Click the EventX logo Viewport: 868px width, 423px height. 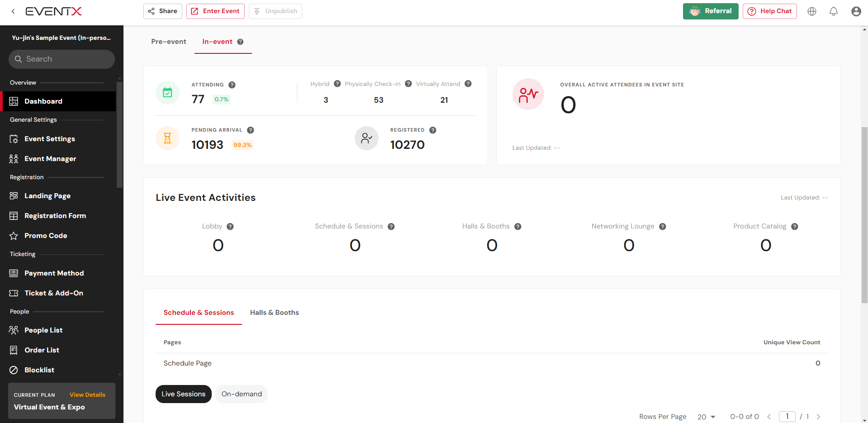tap(53, 11)
